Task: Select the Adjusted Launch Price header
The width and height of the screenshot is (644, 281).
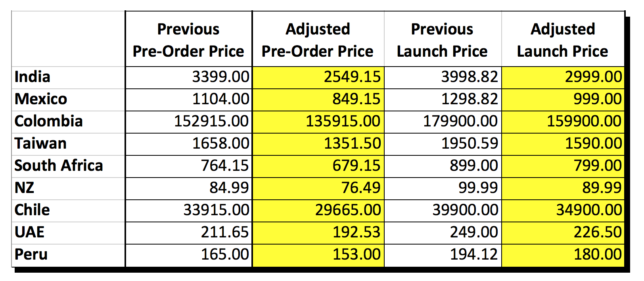Action: pos(563,39)
